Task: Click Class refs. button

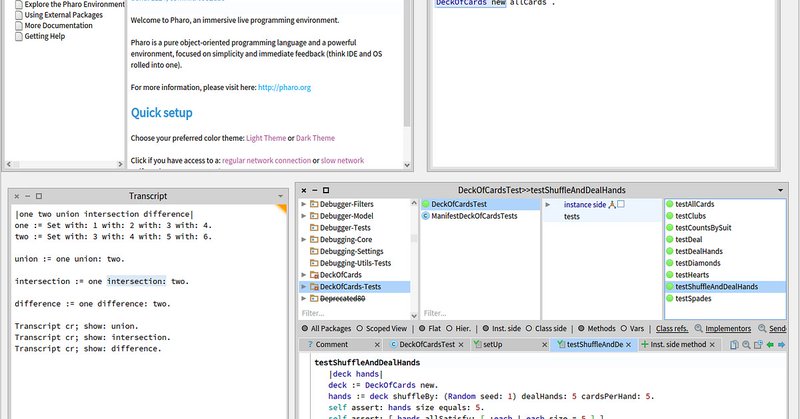Action: coord(672,329)
